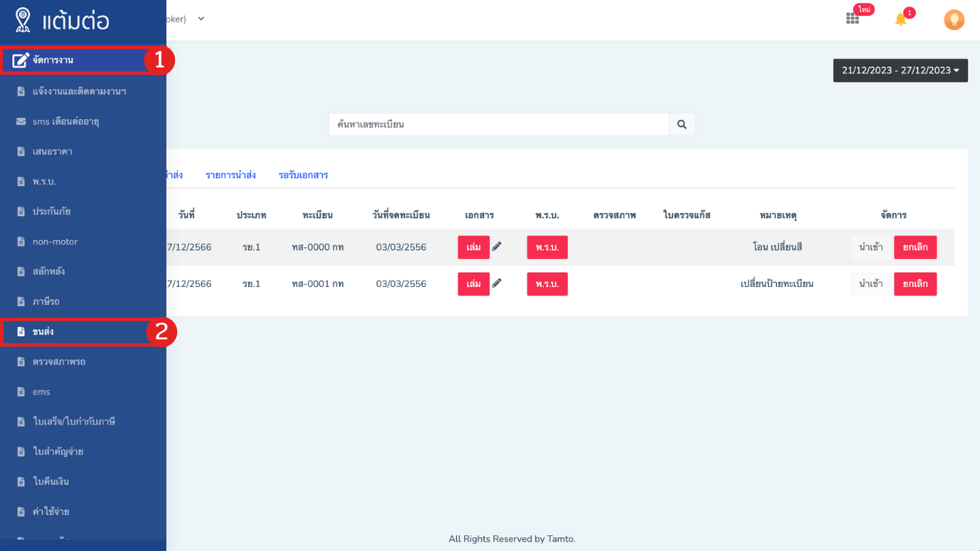Click document icon beside เสนอราคา
Image resolution: width=980 pixels, height=551 pixels.
click(21, 151)
